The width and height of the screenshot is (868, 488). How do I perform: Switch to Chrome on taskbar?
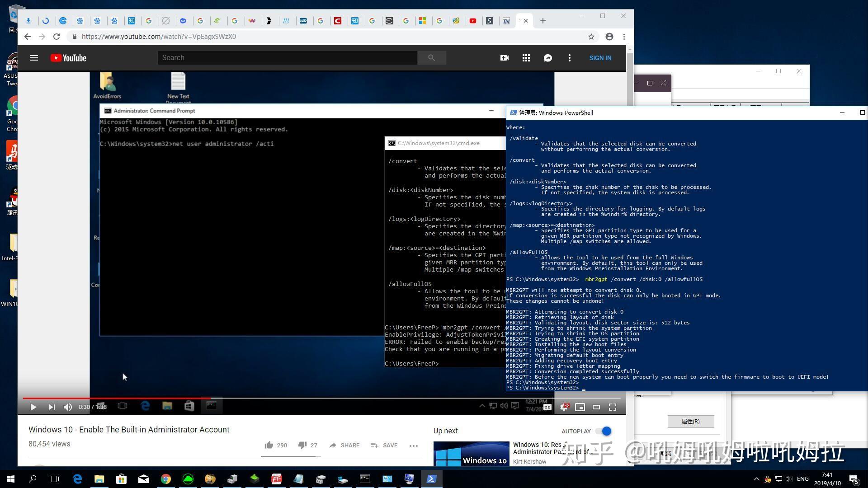click(x=166, y=479)
